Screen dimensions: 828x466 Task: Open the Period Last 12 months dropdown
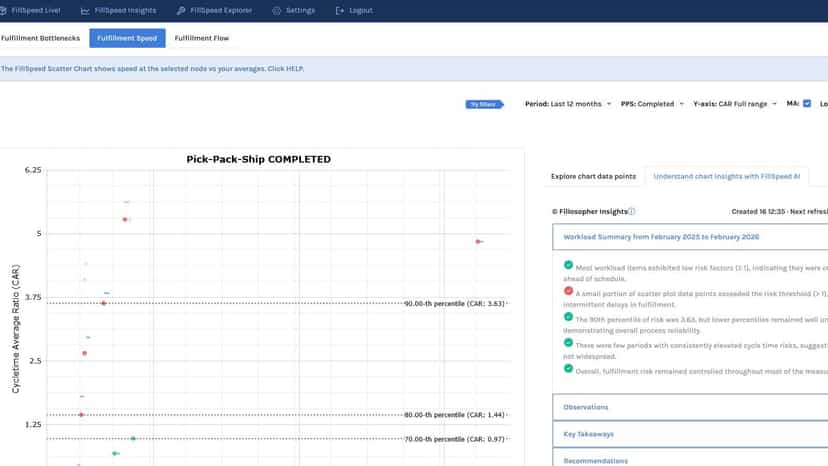tap(568, 104)
